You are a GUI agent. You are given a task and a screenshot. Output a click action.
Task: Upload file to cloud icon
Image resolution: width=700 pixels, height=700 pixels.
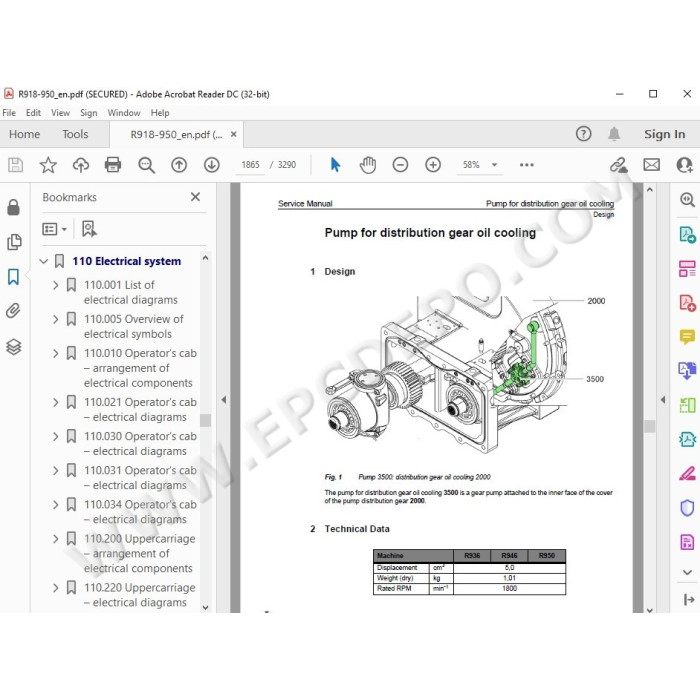tap(81, 165)
